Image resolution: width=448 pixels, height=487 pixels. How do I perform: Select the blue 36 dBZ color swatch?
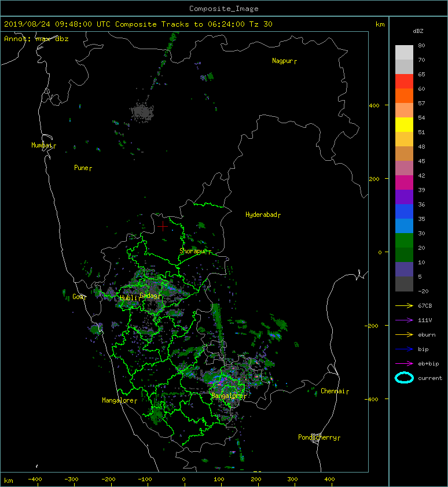pos(404,211)
